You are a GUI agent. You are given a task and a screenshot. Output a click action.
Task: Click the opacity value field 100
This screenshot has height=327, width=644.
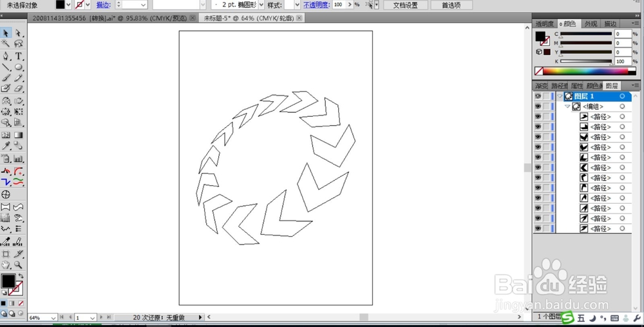pos(339,5)
